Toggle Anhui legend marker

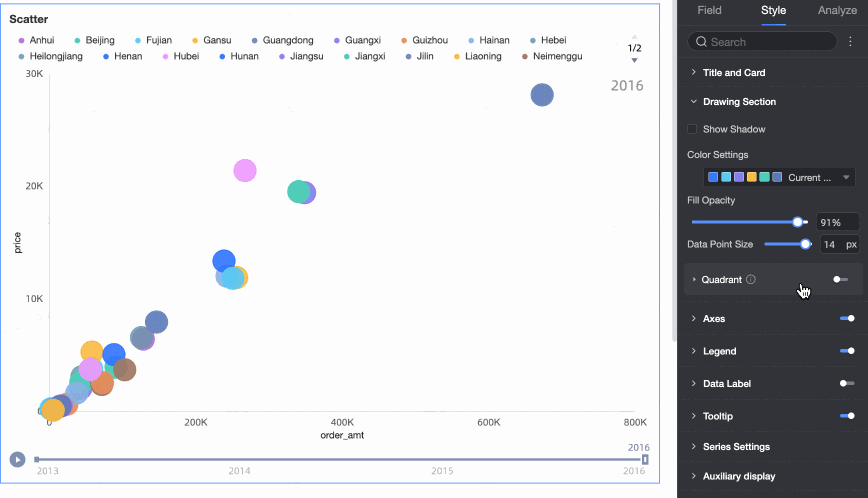[x=22, y=40]
